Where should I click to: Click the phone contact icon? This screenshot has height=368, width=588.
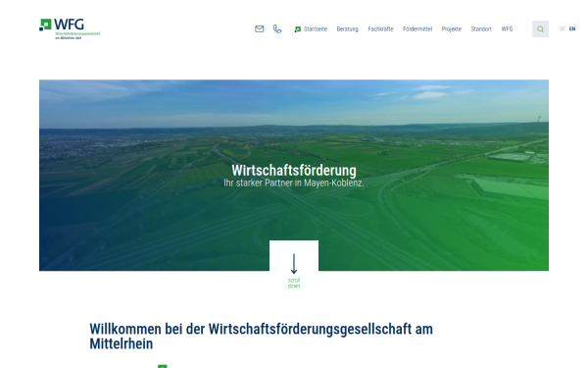tap(277, 28)
